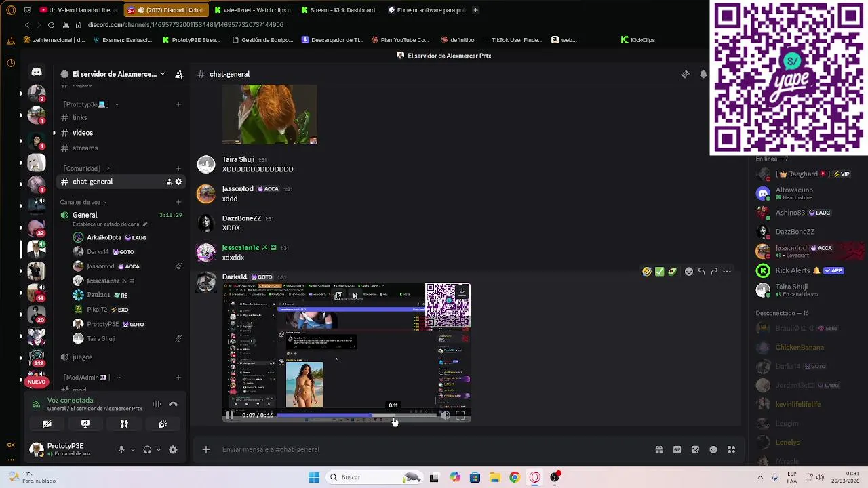Reload the browser page
The width and height of the screenshot is (868, 488).
[51, 25]
